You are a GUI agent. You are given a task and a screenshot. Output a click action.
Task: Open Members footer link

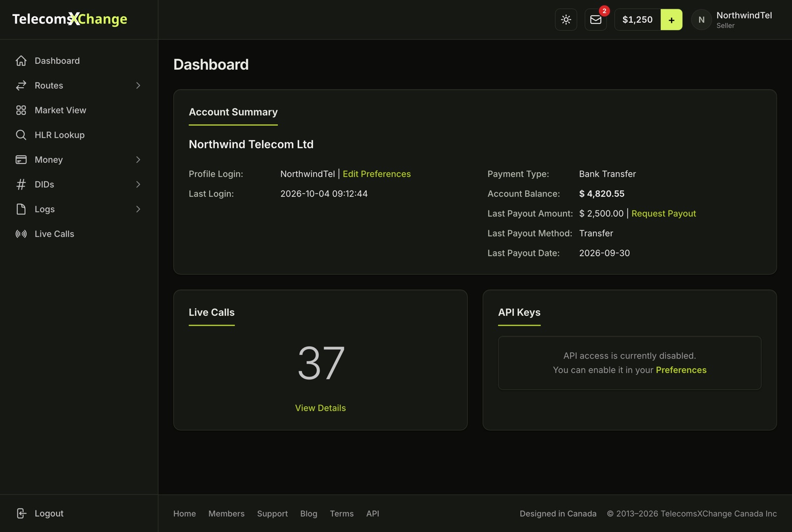pyautogui.click(x=226, y=514)
